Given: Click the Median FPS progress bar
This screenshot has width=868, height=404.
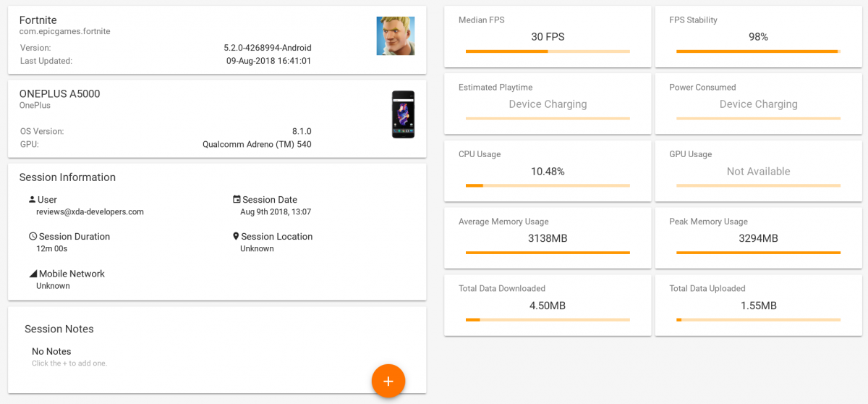Looking at the screenshot, I should 548,51.
